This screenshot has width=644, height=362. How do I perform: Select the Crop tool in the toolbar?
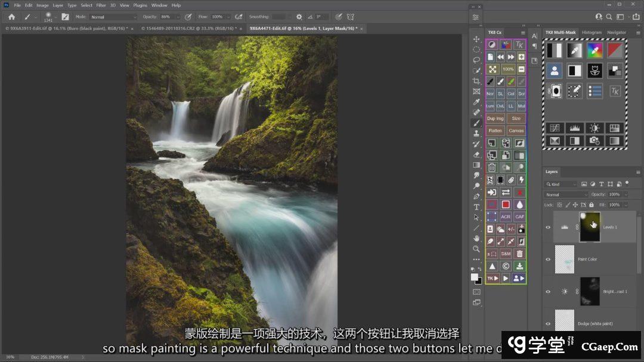476,81
